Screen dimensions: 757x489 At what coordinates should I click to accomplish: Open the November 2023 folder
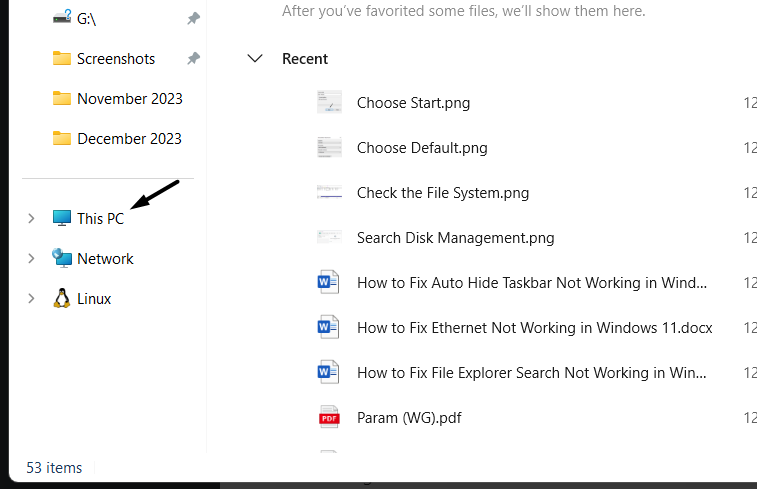(x=129, y=98)
